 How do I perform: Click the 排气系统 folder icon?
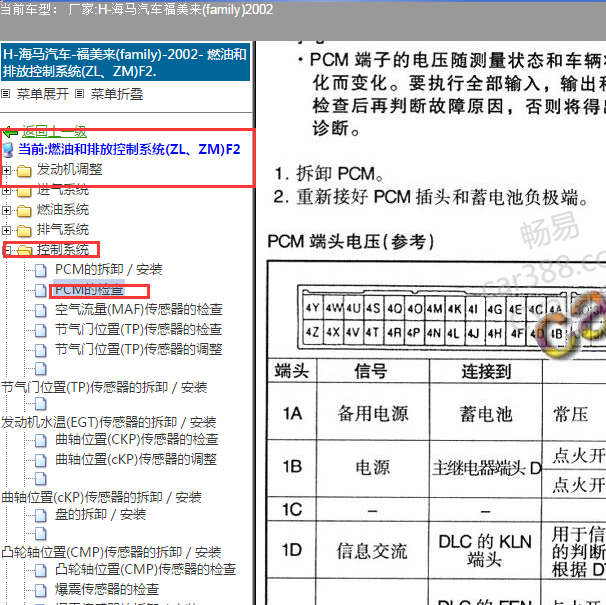24,231
